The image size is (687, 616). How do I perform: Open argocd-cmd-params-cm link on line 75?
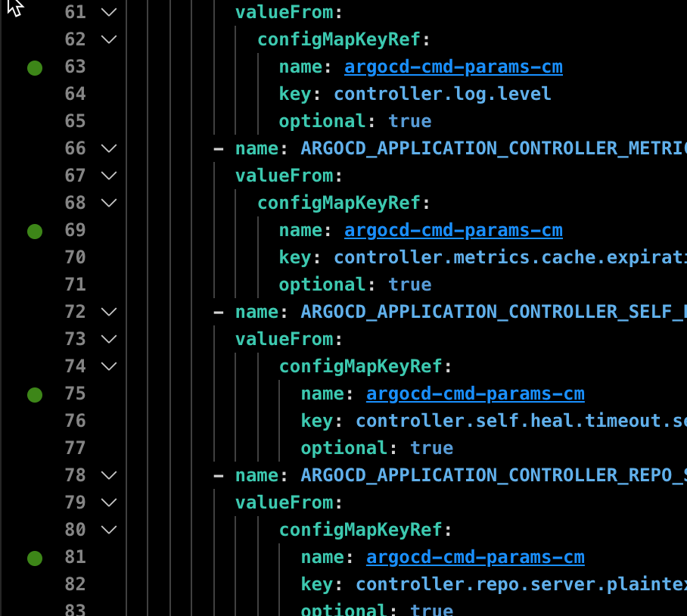point(475,394)
